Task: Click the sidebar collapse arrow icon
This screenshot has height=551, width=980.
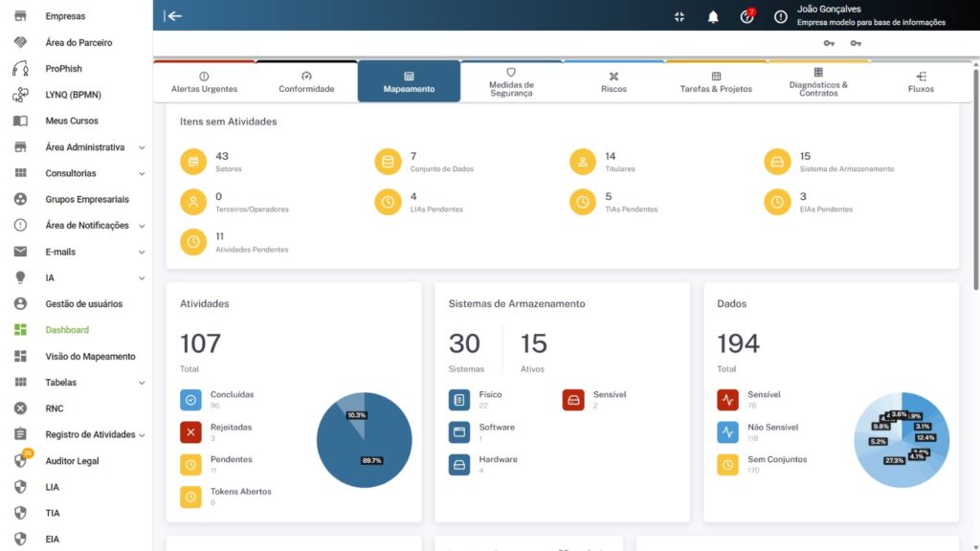Action: click(x=173, y=15)
